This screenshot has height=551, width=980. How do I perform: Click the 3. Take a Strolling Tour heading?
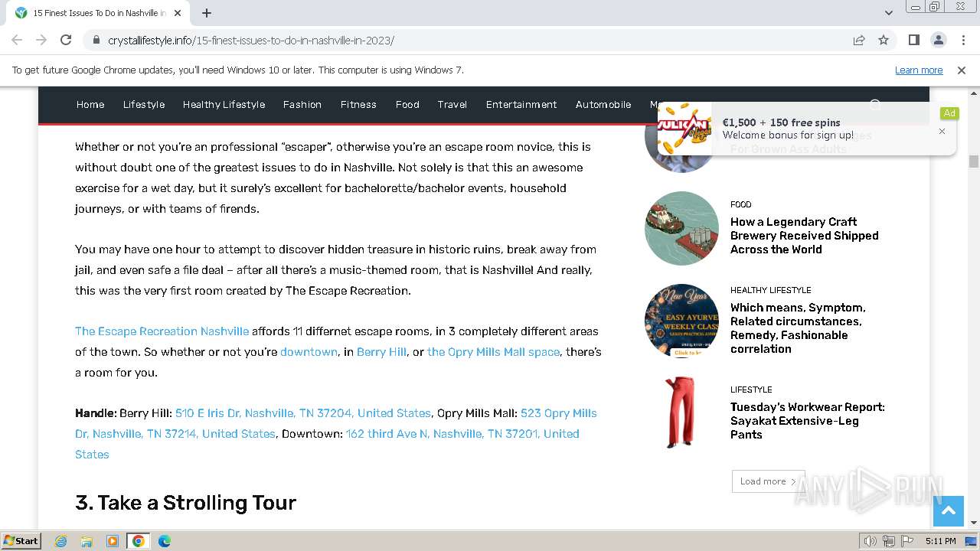[185, 503]
